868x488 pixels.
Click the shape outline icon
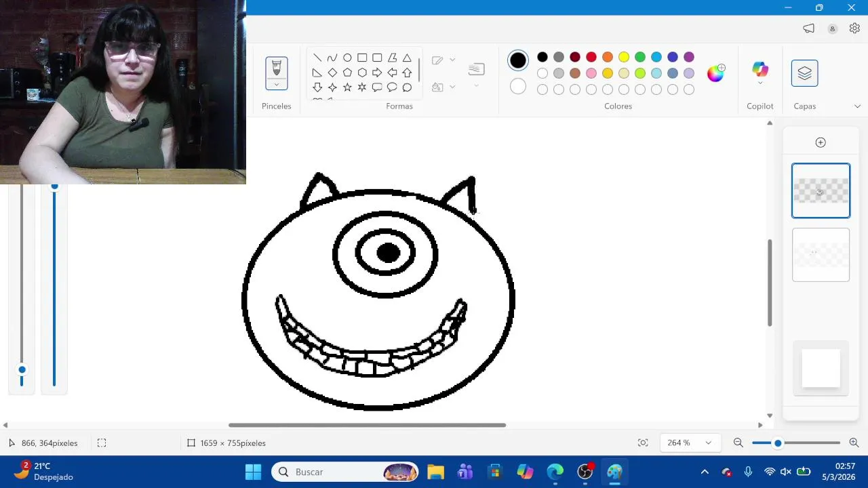pos(437,60)
